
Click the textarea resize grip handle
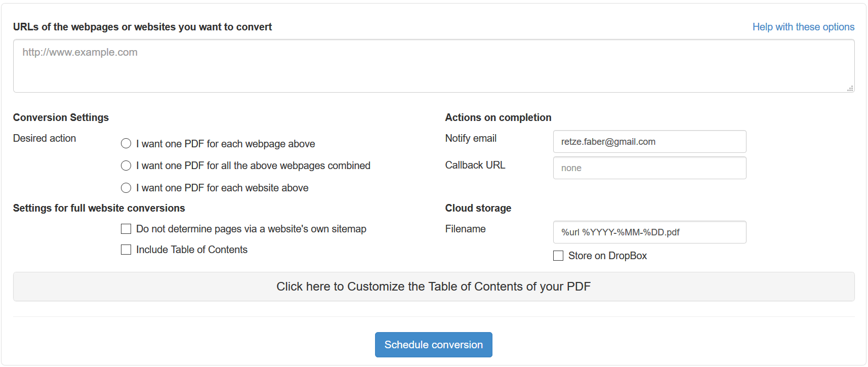coord(850,88)
